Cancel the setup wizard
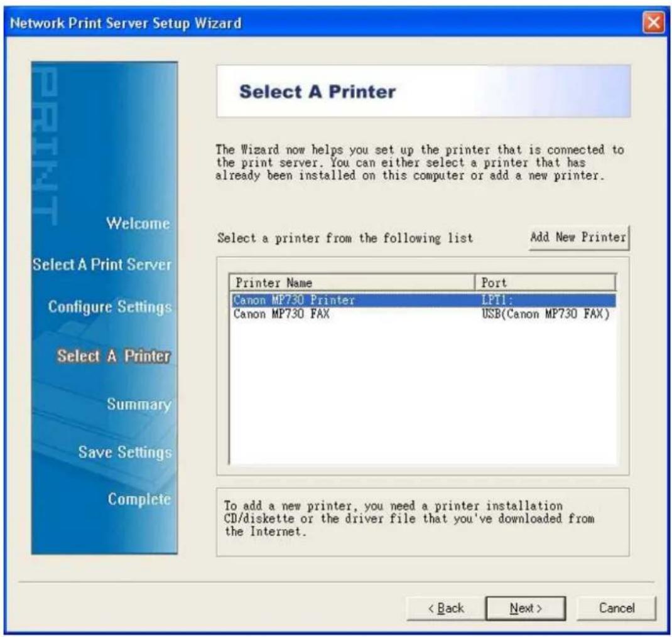 (616, 608)
